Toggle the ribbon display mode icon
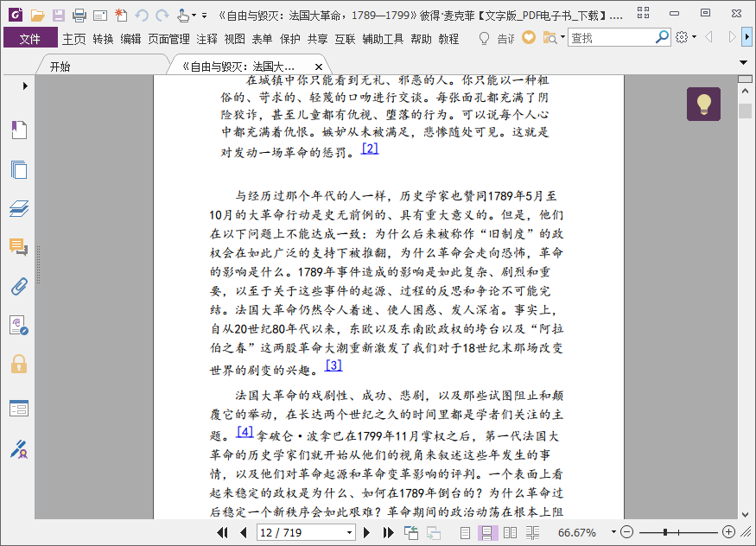The image size is (756, 546). click(x=643, y=13)
